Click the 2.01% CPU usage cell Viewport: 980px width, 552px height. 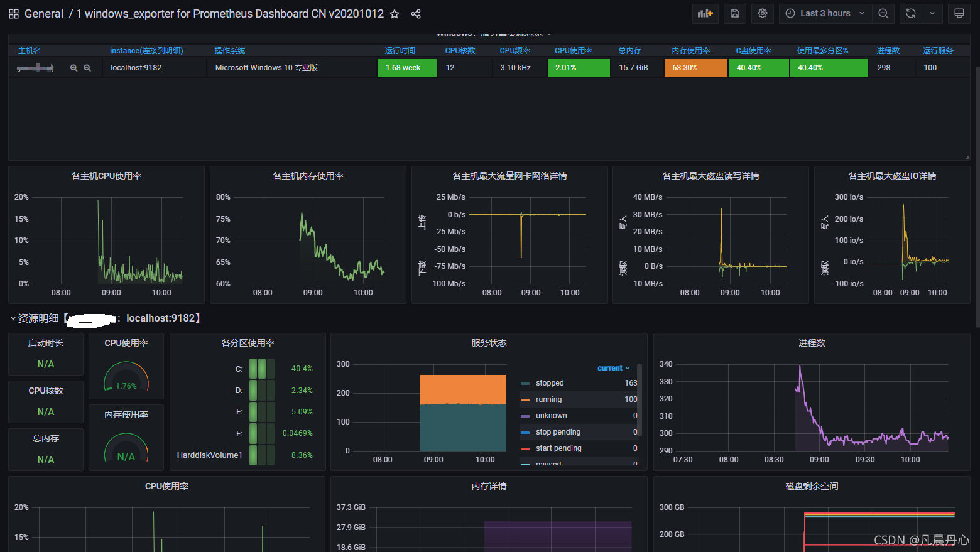(579, 68)
